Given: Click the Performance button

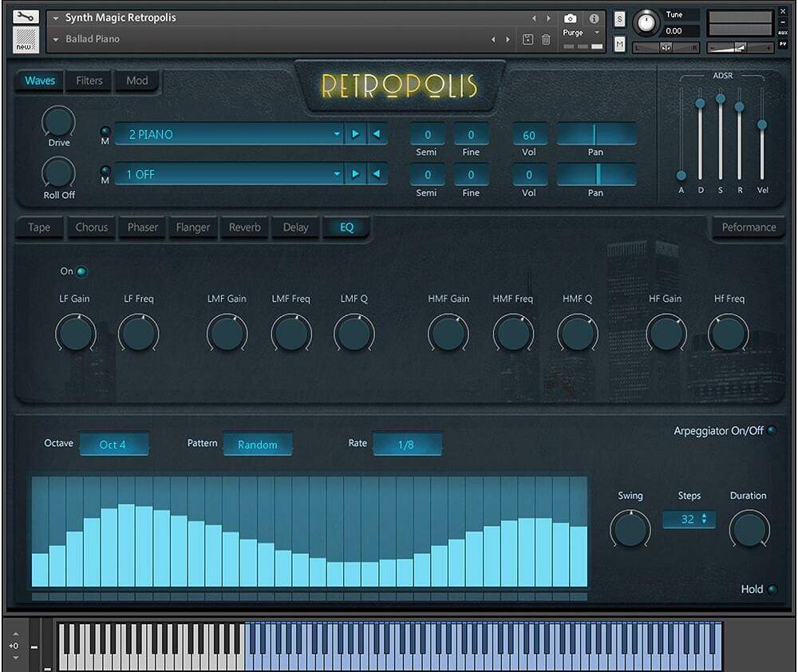Looking at the screenshot, I should (x=748, y=227).
